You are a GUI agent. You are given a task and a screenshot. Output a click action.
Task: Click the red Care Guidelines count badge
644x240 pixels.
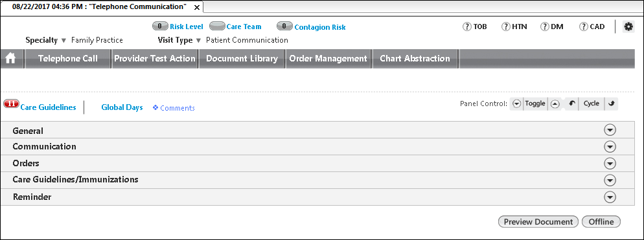click(x=11, y=104)
